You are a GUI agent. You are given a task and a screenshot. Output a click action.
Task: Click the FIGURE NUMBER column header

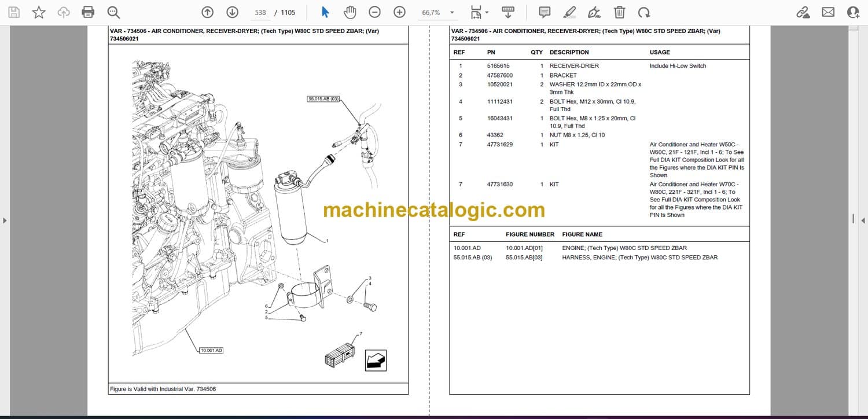click(530, 234)
